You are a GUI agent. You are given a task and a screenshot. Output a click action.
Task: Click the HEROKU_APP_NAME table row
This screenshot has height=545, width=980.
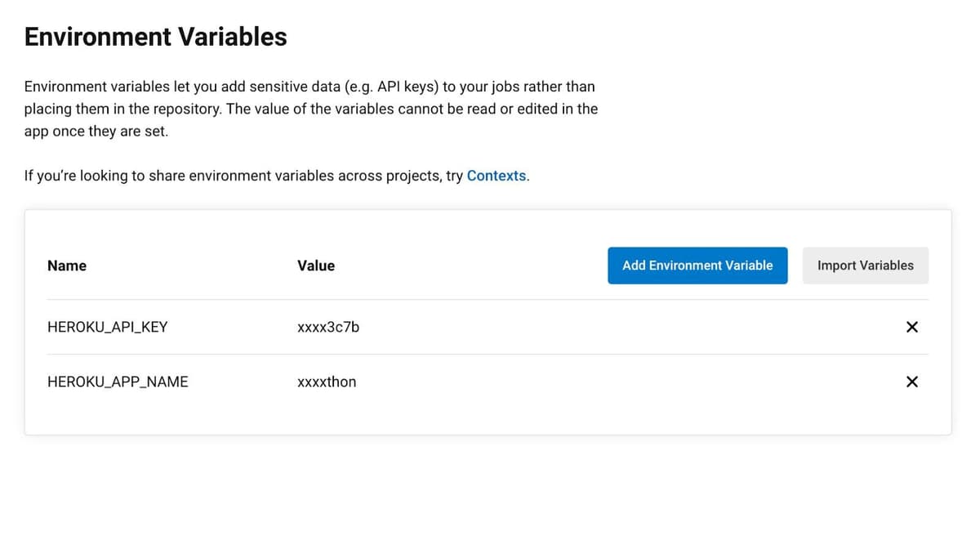(x=490, y=382)
